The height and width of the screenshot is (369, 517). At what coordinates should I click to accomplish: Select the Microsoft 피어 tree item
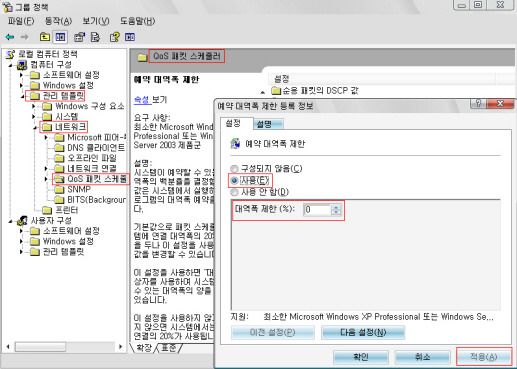pyautogui.click(x=97, y=137)
